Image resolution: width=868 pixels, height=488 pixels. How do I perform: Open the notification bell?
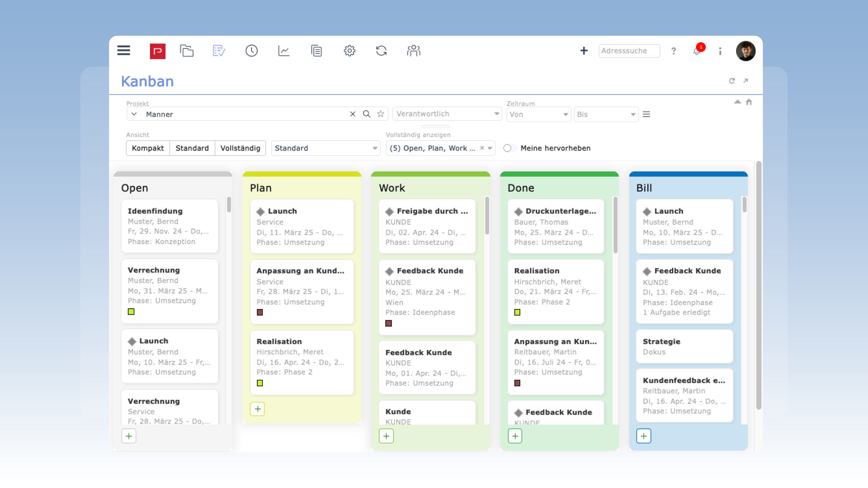coord(696,51)
